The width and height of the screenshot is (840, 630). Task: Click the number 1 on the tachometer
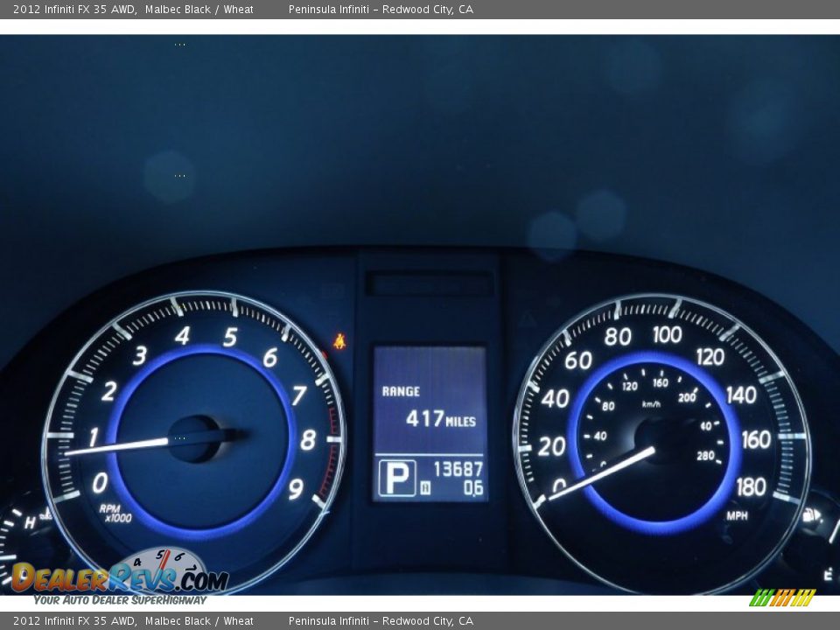point(94,437)
